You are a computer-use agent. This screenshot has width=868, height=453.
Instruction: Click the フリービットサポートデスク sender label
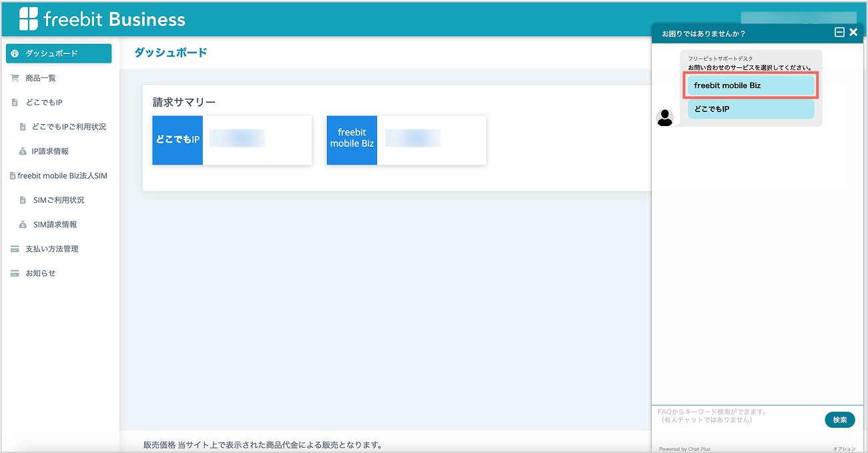(721, 59)
